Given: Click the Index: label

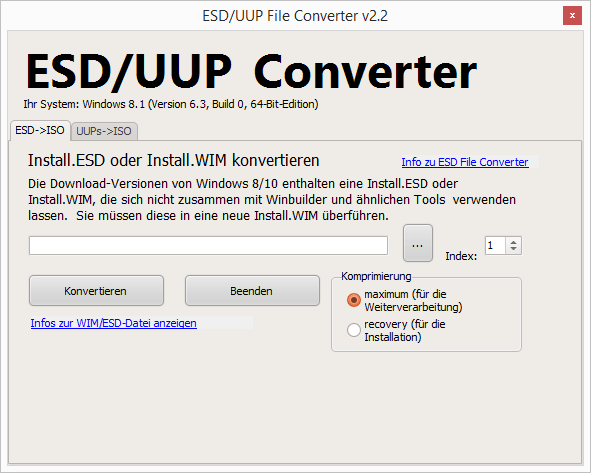Looking at the screenshot, I should 461,256.
